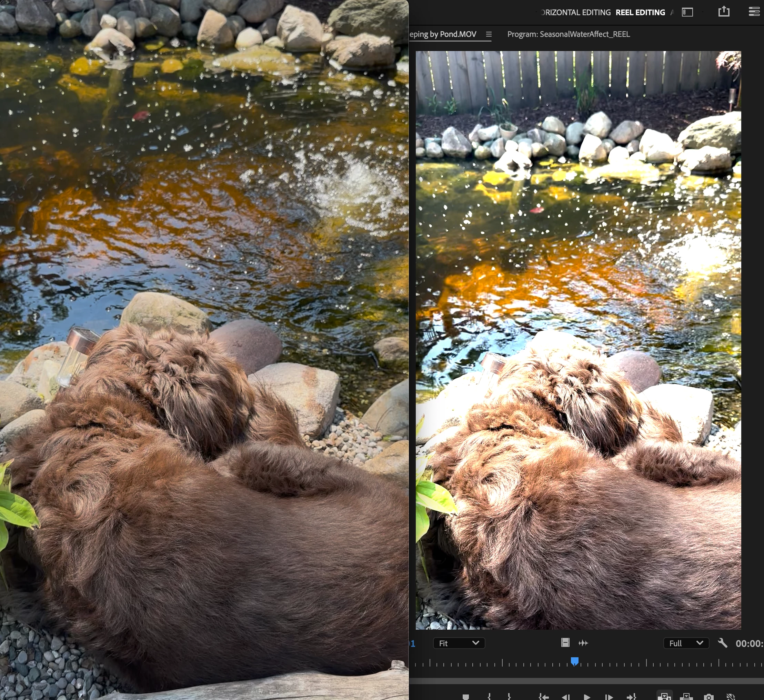Open the Fit zoom level dropdown

pyautogui.click(x=459, y=643)
